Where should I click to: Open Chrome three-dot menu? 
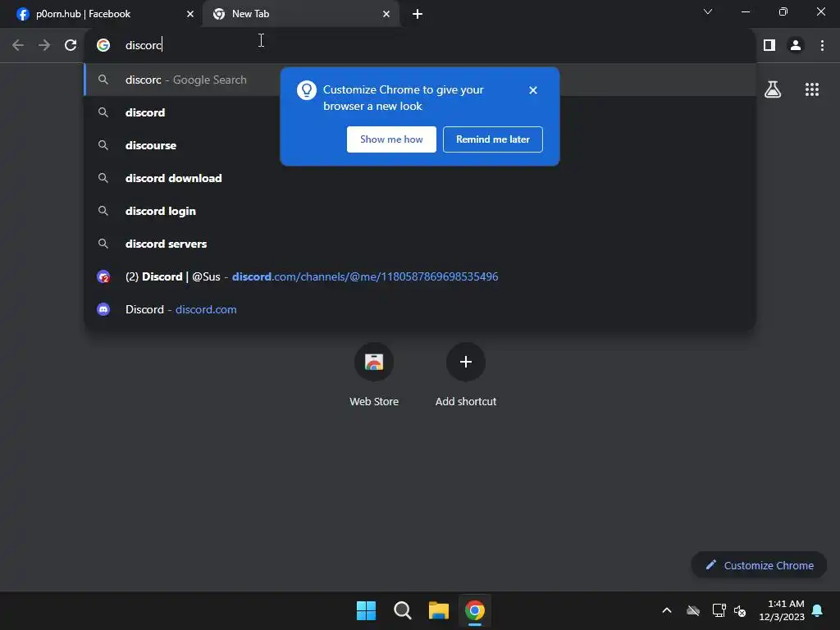pos(822,45)
